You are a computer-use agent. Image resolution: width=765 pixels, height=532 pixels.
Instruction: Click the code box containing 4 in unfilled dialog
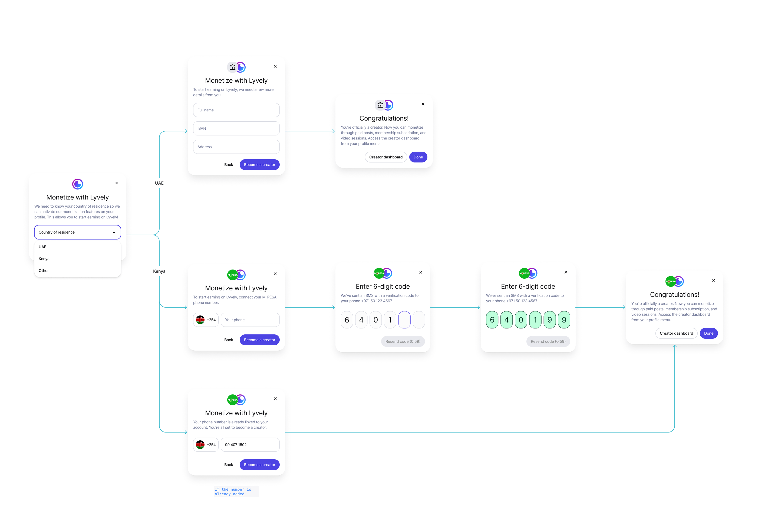[x=361, y=320]
